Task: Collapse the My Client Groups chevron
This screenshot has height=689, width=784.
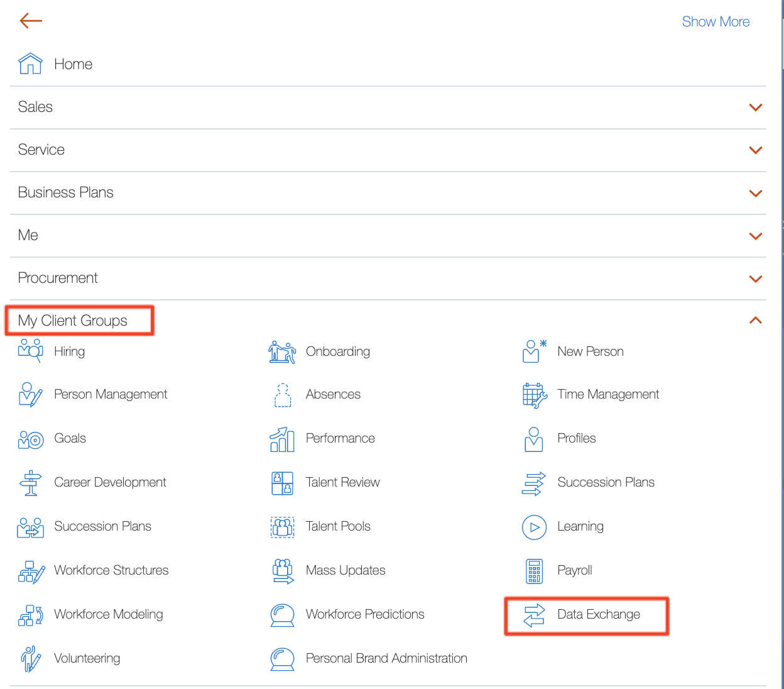Action: click(x=755, y=321)
